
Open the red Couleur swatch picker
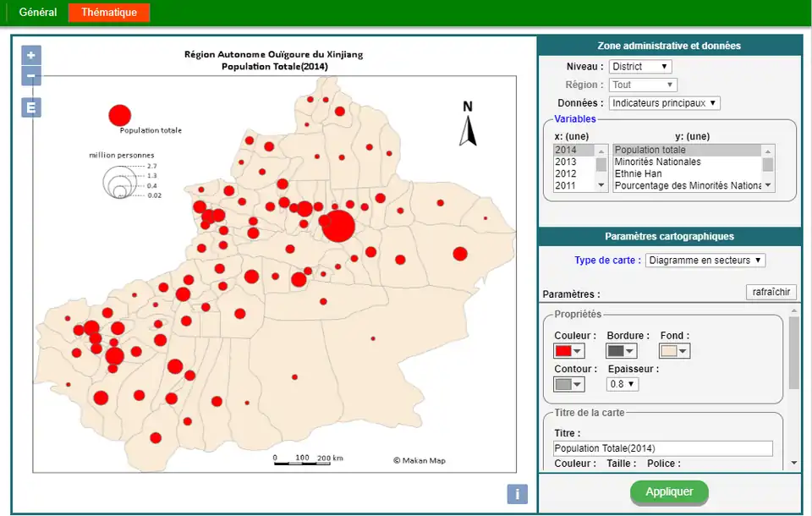568,351
